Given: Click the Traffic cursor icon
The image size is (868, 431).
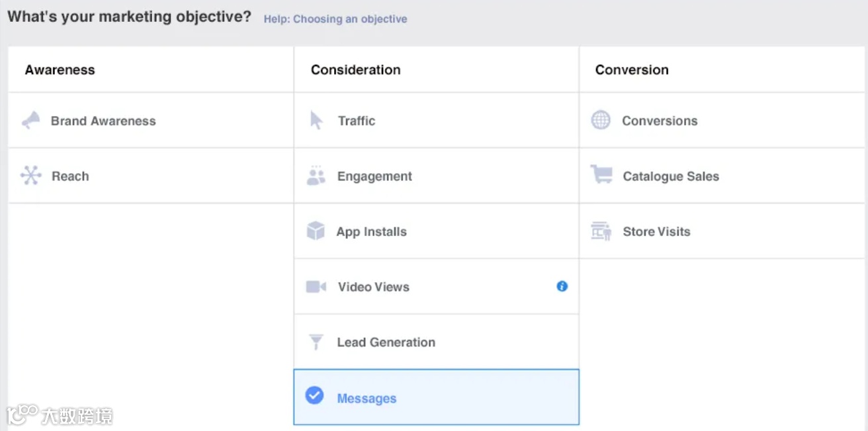Looking at the screenshot, I should (x=316, y=120).
